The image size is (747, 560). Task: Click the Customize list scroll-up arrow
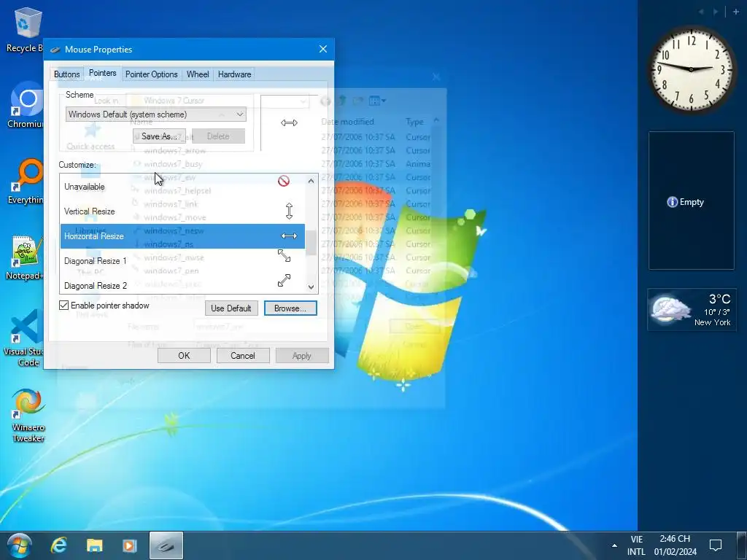(311, 181)
